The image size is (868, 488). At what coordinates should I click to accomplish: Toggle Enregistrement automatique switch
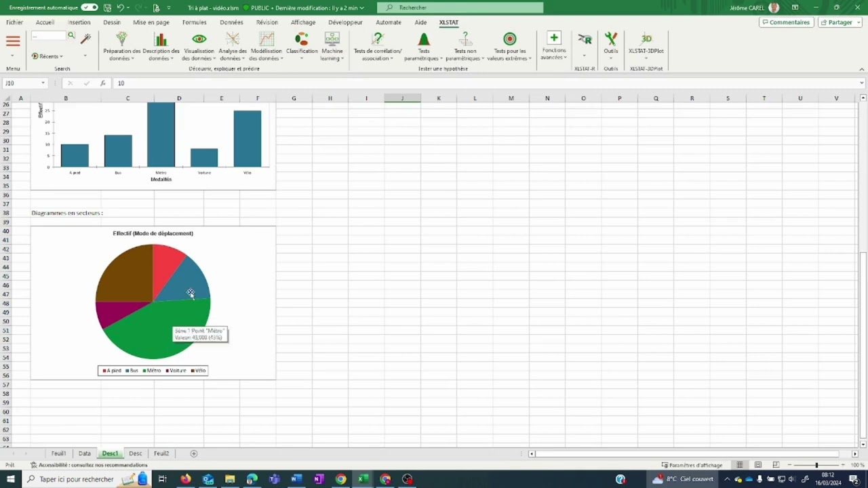(89, 7)
